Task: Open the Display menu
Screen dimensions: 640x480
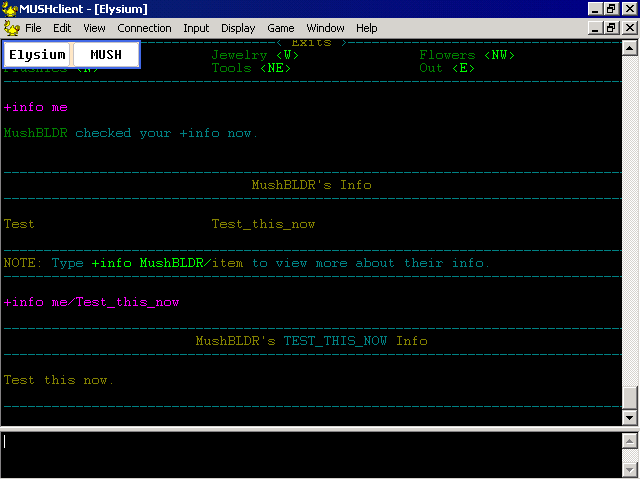Action: coord(238,28)
